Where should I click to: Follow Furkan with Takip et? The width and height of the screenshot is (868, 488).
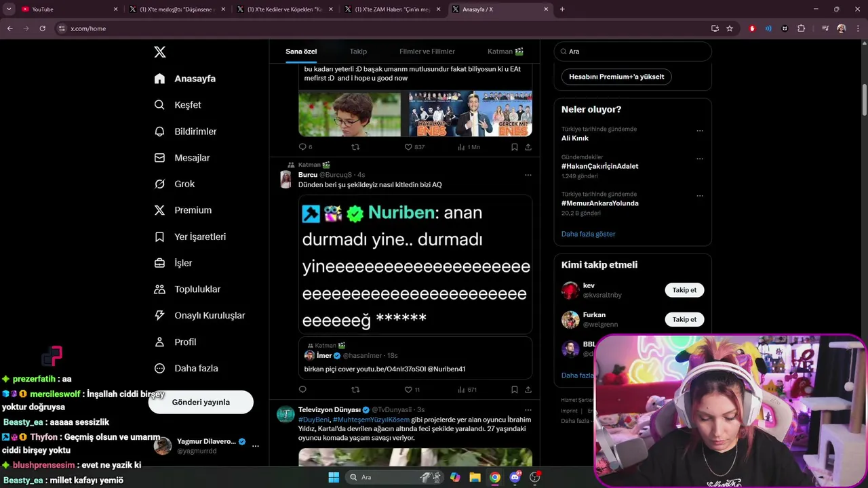(x=684, y=319)
